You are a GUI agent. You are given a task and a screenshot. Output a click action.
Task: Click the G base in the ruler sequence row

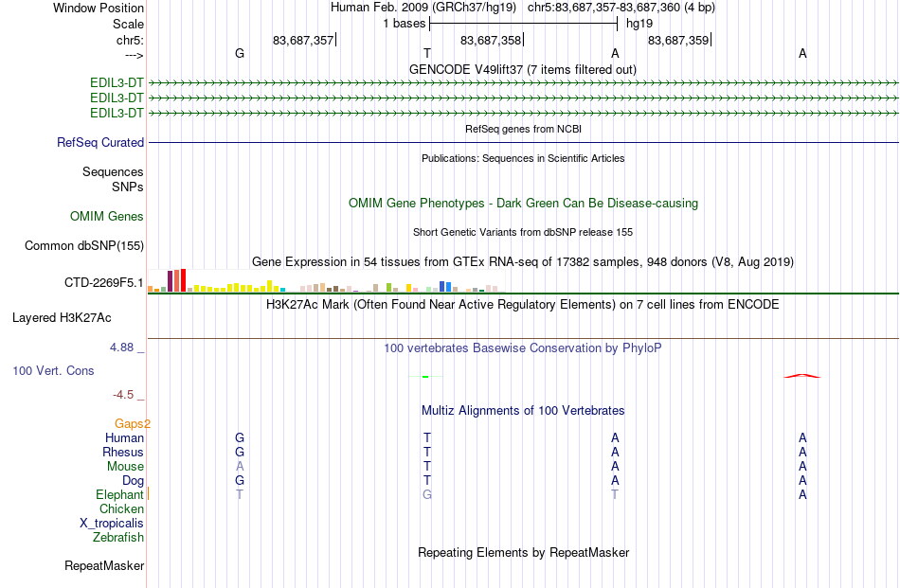(240, 53)
